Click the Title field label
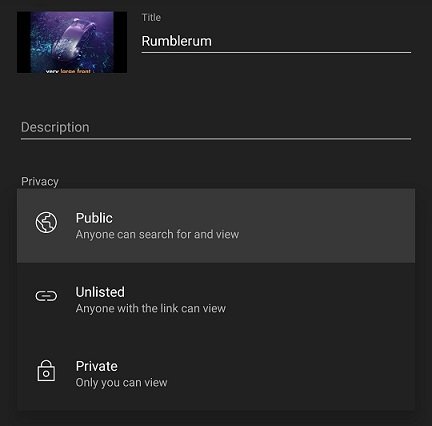 click(151, 17)
